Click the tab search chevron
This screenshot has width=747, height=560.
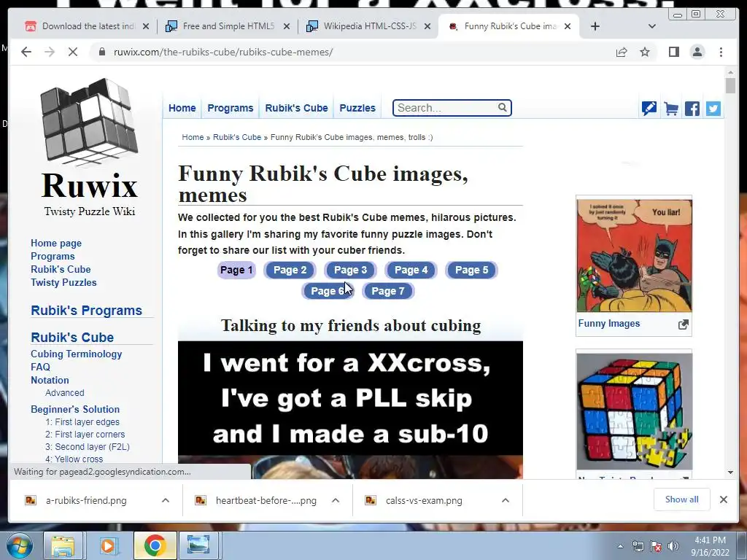[652, 26]
